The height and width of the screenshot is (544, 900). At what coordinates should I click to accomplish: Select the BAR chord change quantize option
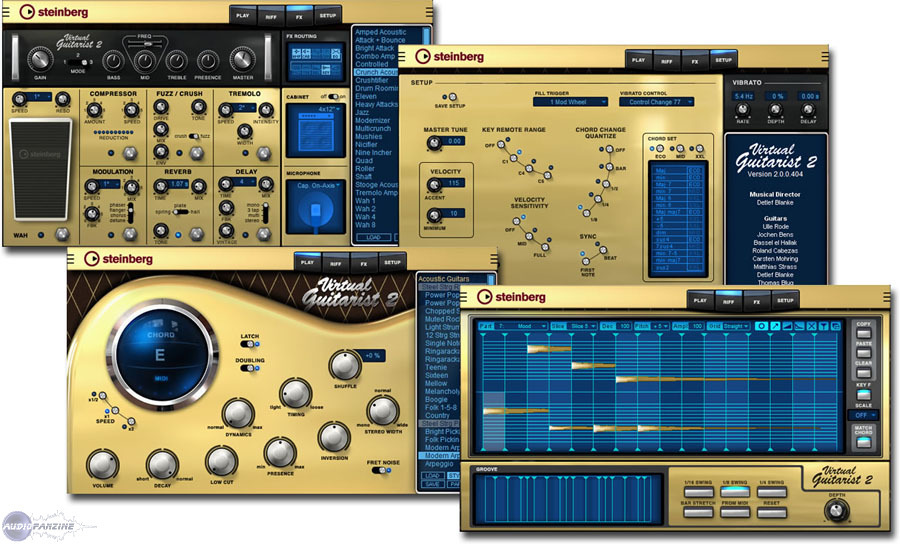tap(609, 167)
